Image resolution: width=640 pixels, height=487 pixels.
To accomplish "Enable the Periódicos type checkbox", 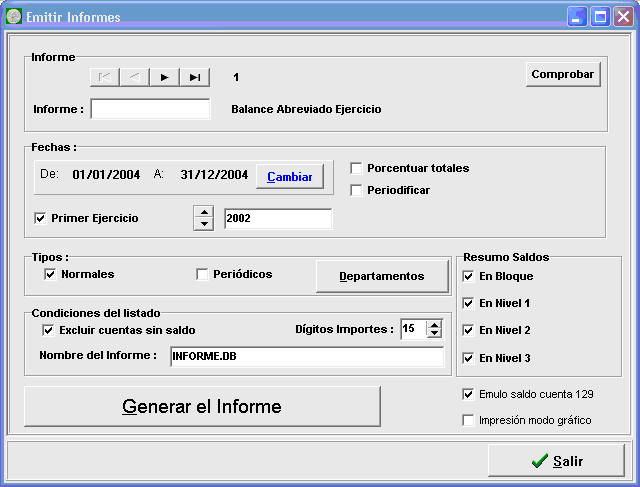I will coord(202,274).
